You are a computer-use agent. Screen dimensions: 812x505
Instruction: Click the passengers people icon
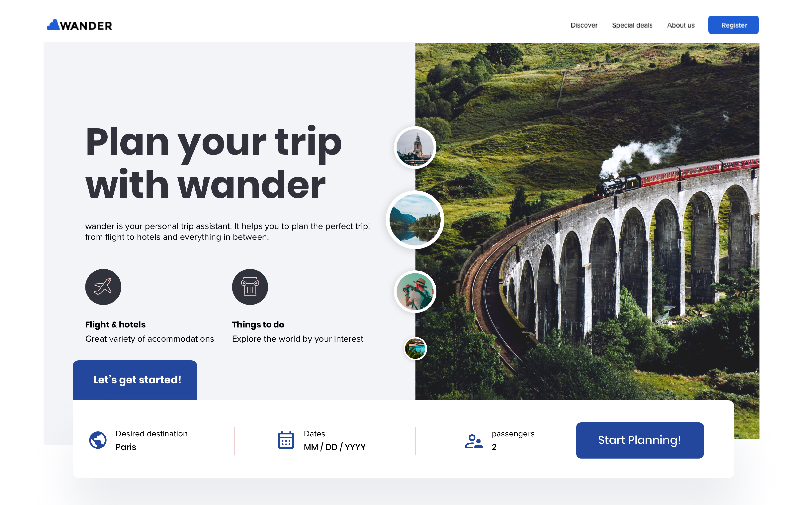click(x=474, y=441)
